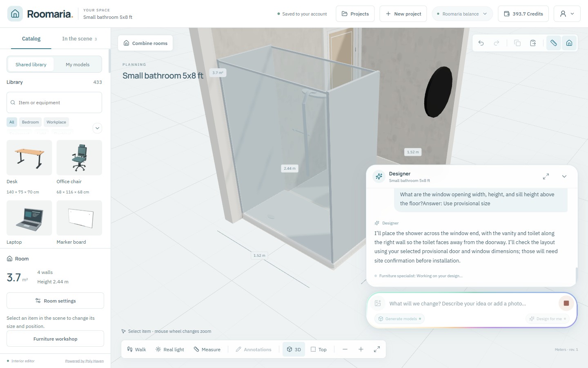This screenshot has height=368, width=588.
Task: Click the Library item count 433
Action: point(98,82)
